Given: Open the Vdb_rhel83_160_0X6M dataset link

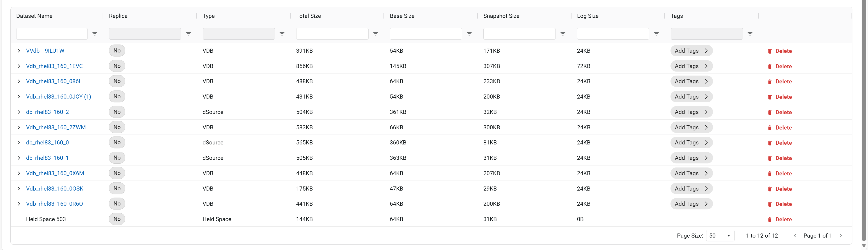Looking at the screenshot, I should coord(55,173).
